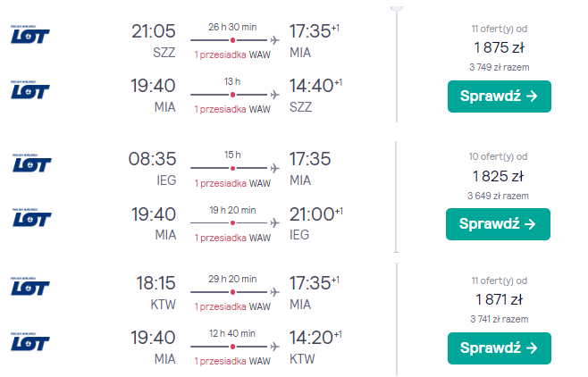Click LOT logo on IEG outbound flight
This screenshot has width=588, height=377.
31,163
